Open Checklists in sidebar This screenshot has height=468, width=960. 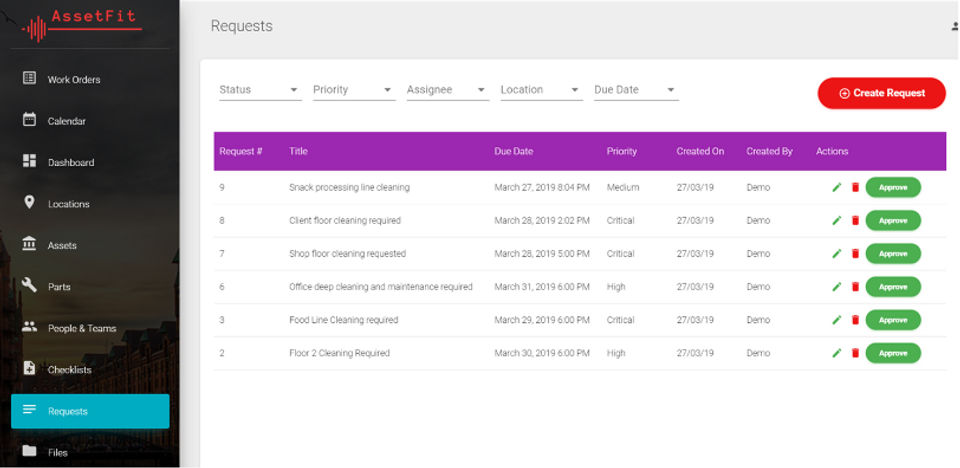90,370
